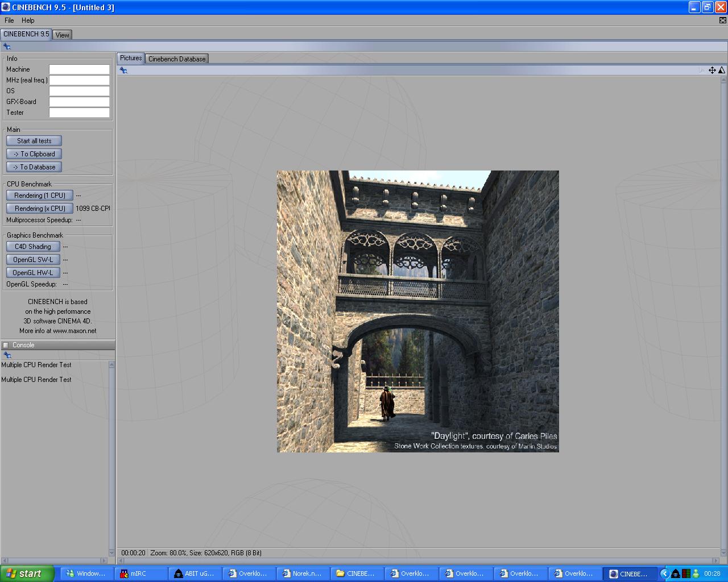Open the File menu
728x582 pixels.
9,20
